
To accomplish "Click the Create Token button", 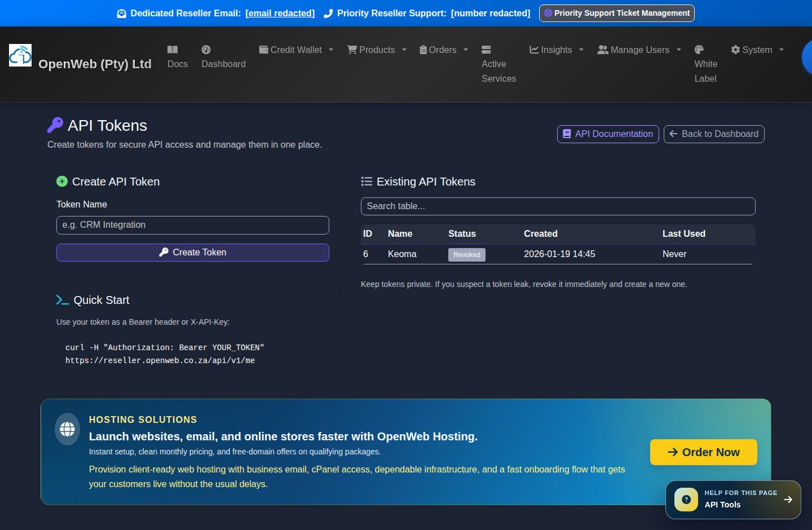I will pyautogui.click(x=193, y=253).
